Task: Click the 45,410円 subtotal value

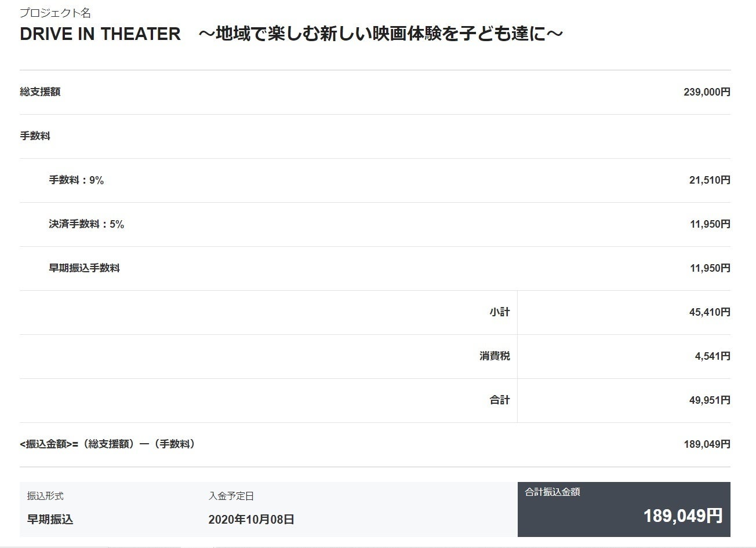Action: (x=709, y=312)
